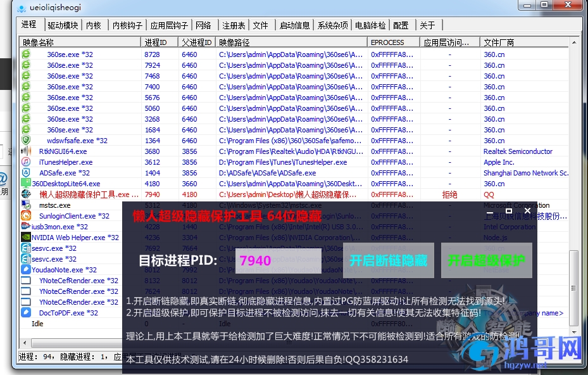Viewport: 588px width, 375px height.
Task: Close the 懒人超级隐藏保护工具 overlay window
Action: click(527, 210)
